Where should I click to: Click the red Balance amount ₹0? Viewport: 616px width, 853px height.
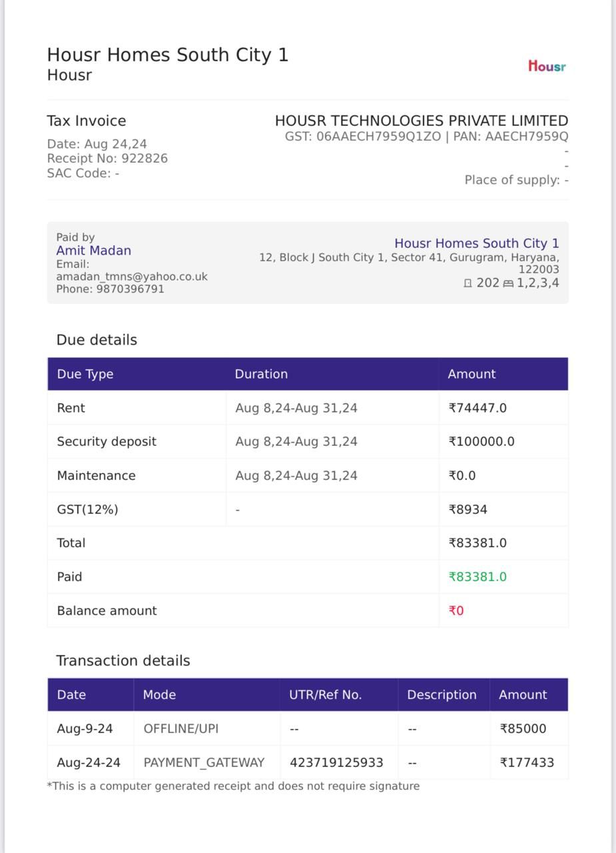(x=456, y=611)
